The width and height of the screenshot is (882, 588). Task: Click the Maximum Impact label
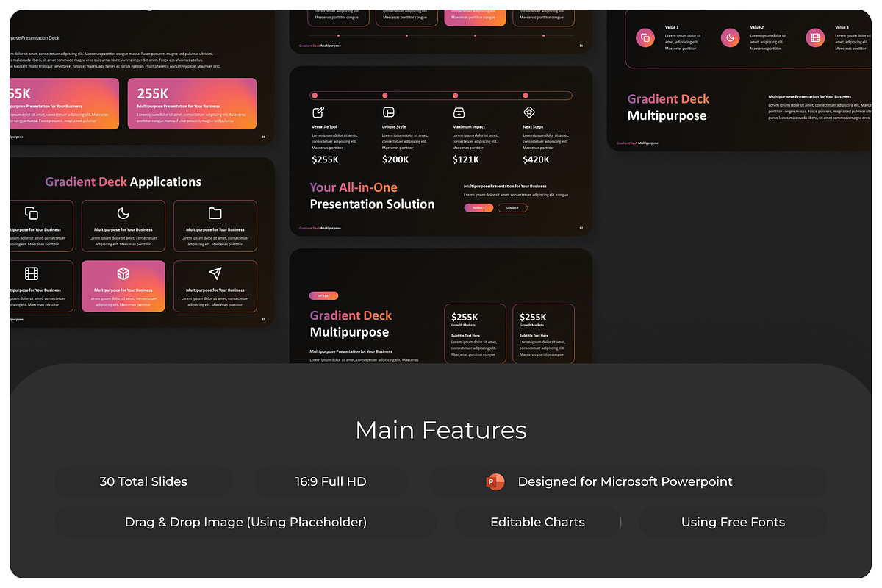coord(469,127)
